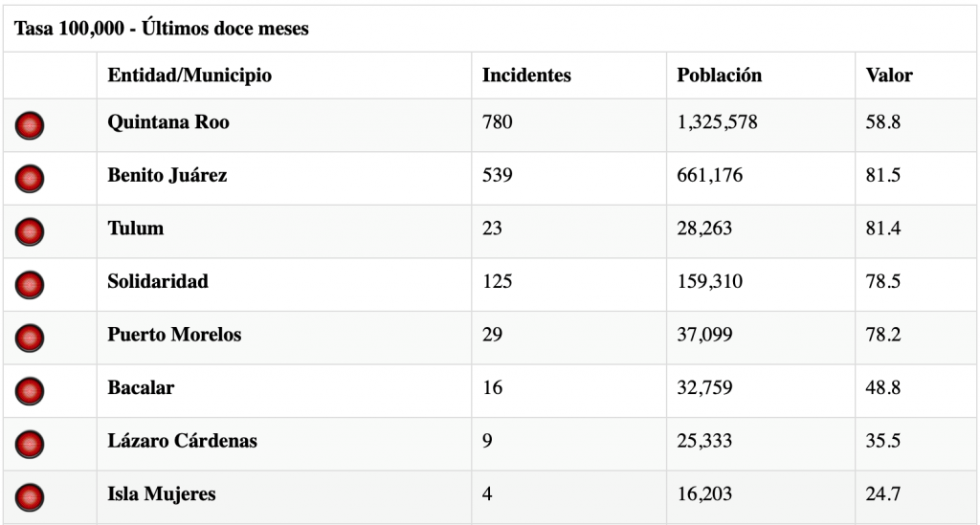Click the red indicator for Bacalar row
Image resolution: width=980 pixels, height=525 pixels.
click(31, 391)
